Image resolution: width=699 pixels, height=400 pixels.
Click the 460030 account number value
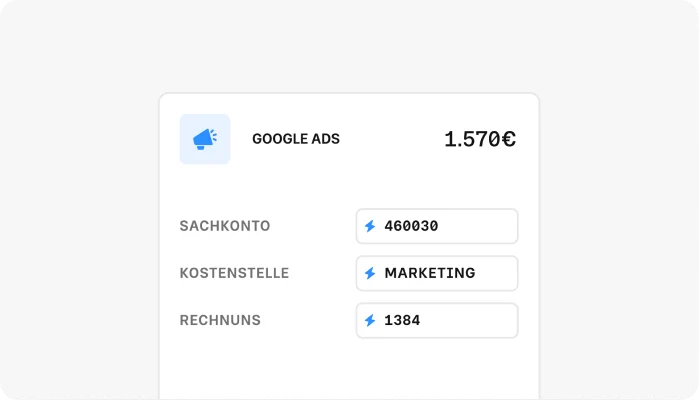click(411, 226)
